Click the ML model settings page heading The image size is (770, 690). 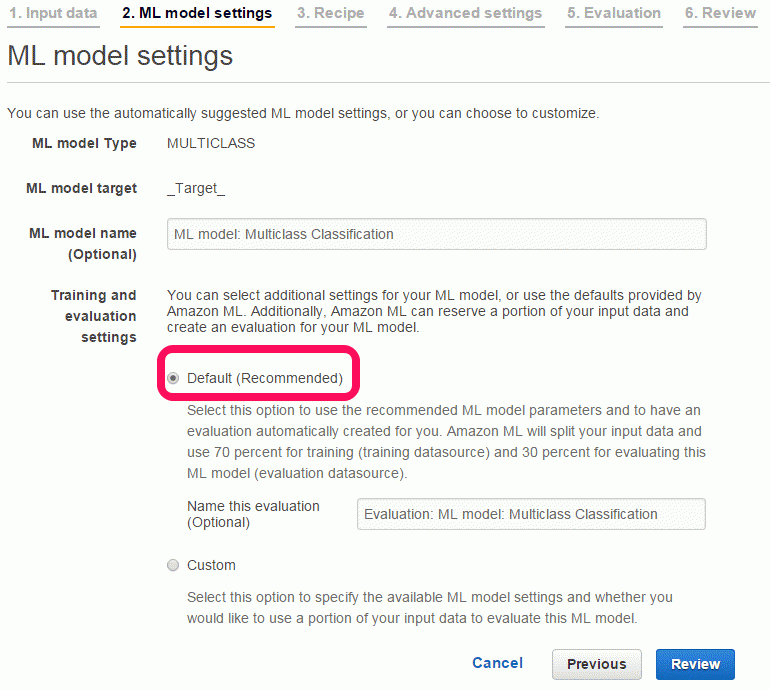(120, 55)
